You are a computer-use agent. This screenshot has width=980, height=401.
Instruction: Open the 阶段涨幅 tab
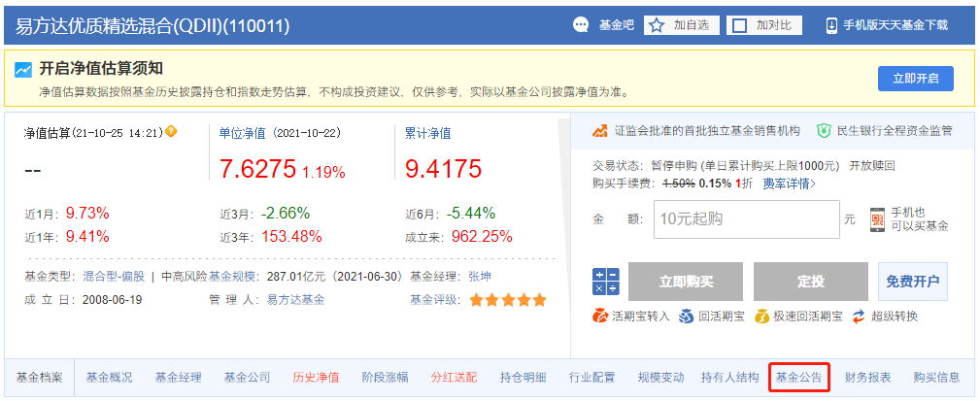tap(385, 378)
